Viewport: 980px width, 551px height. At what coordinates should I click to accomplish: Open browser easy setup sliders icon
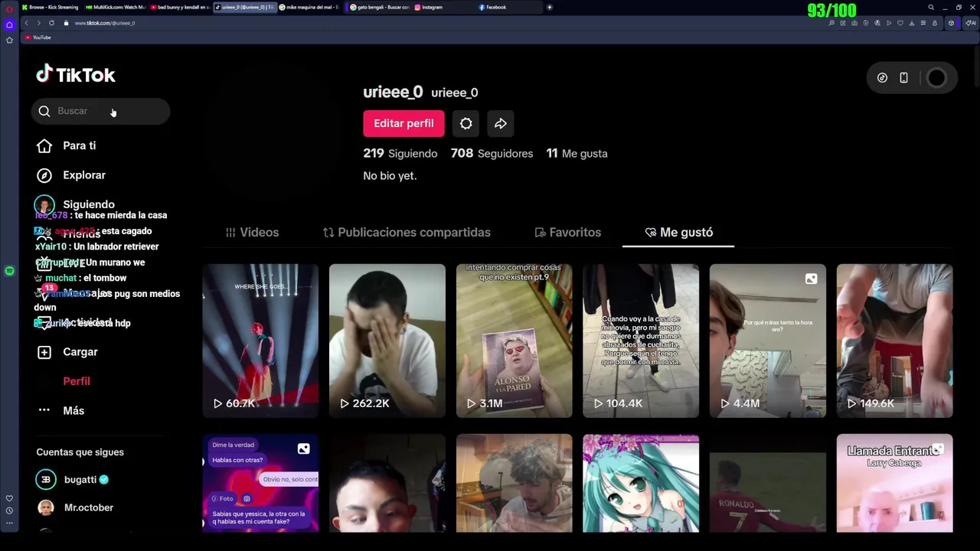tap(923, 23)
